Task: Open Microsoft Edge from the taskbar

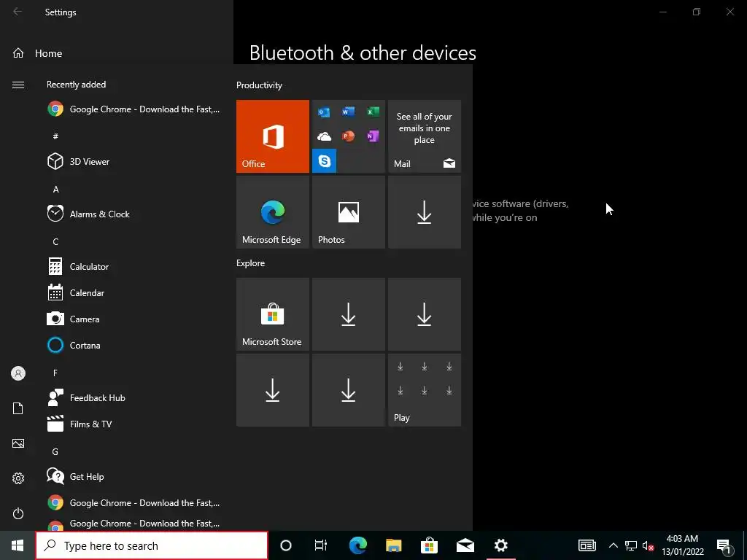Action: (x=357, y=545)
